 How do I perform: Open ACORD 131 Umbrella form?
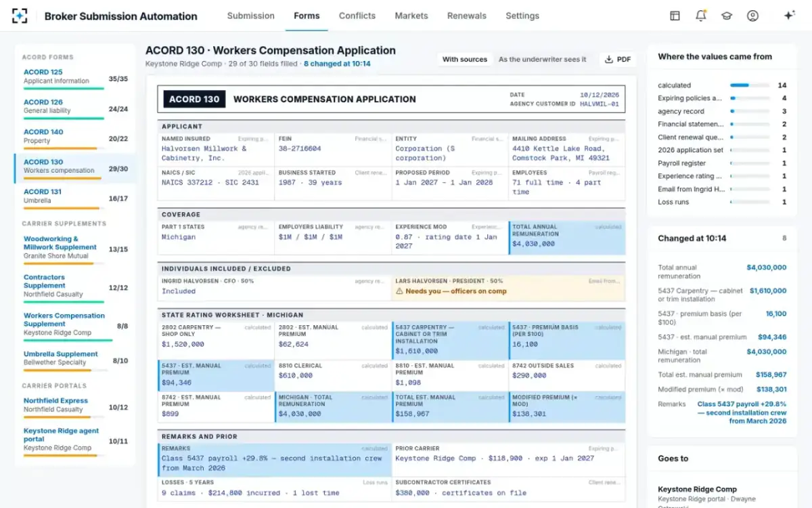[x=75, y=198]
